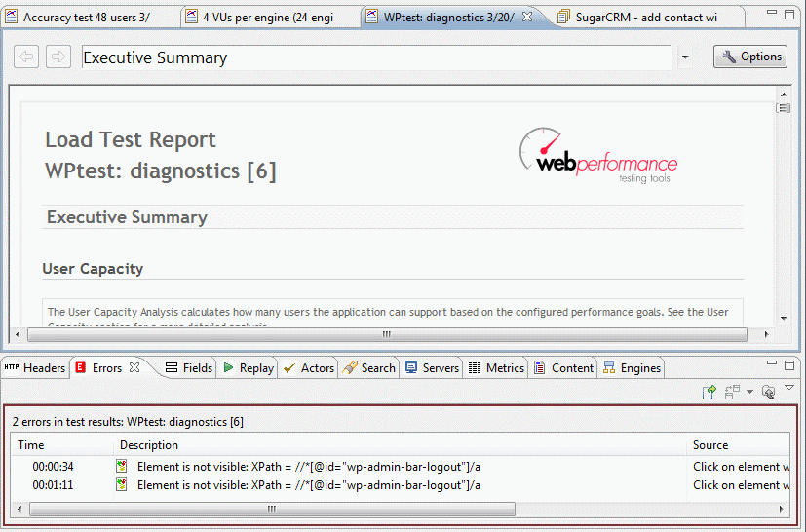Screen dimensions: 806x532
Task: Click the switch views layout icon
Action: pyautogui.click(x=732, y=393)
